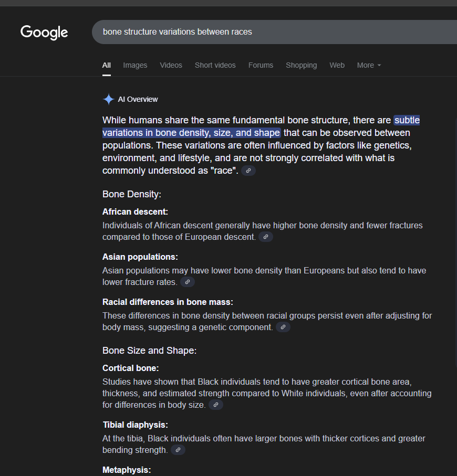Open the Short videos tab

coord(215,65)
